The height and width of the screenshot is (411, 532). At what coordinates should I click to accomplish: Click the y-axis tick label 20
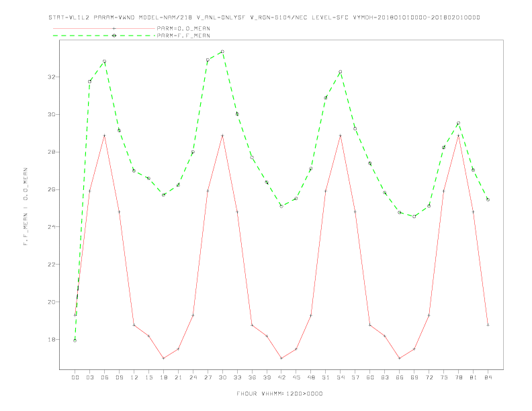point(52,302)
